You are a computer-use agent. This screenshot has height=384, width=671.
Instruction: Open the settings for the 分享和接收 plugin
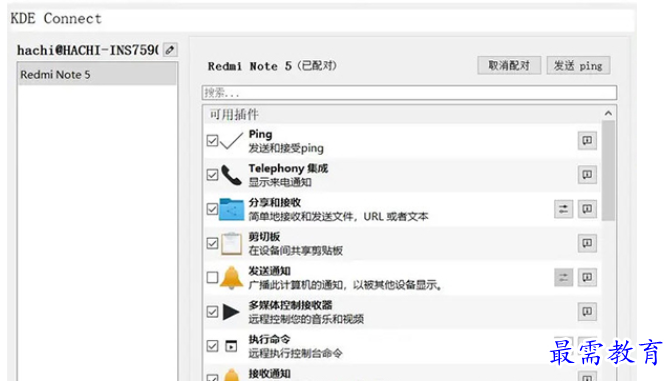[564, 209]
